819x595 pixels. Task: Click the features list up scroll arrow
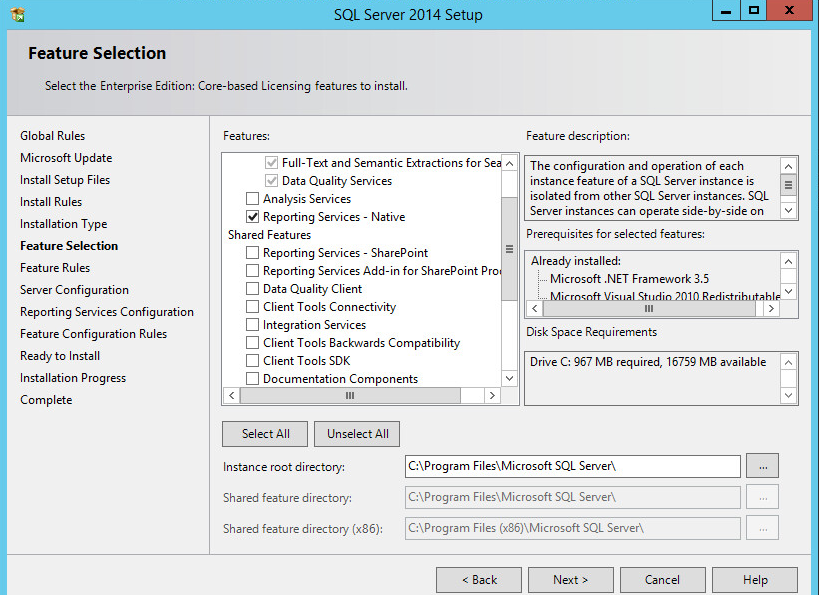[509, 163]
